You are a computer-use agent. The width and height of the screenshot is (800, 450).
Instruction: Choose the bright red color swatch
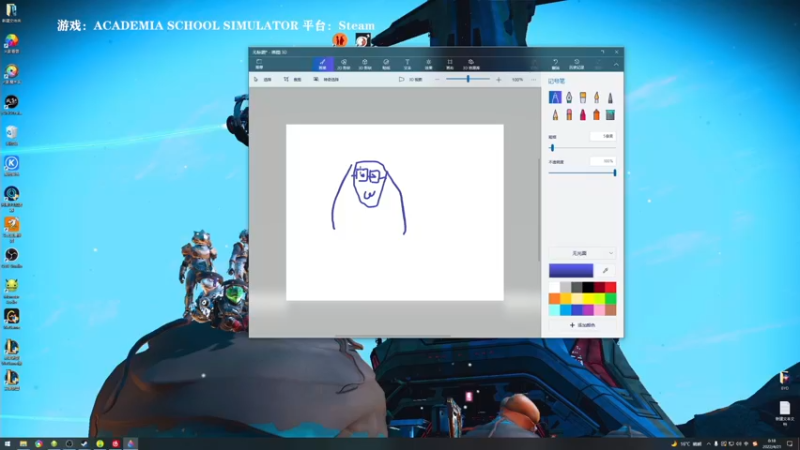pos(611,287)
